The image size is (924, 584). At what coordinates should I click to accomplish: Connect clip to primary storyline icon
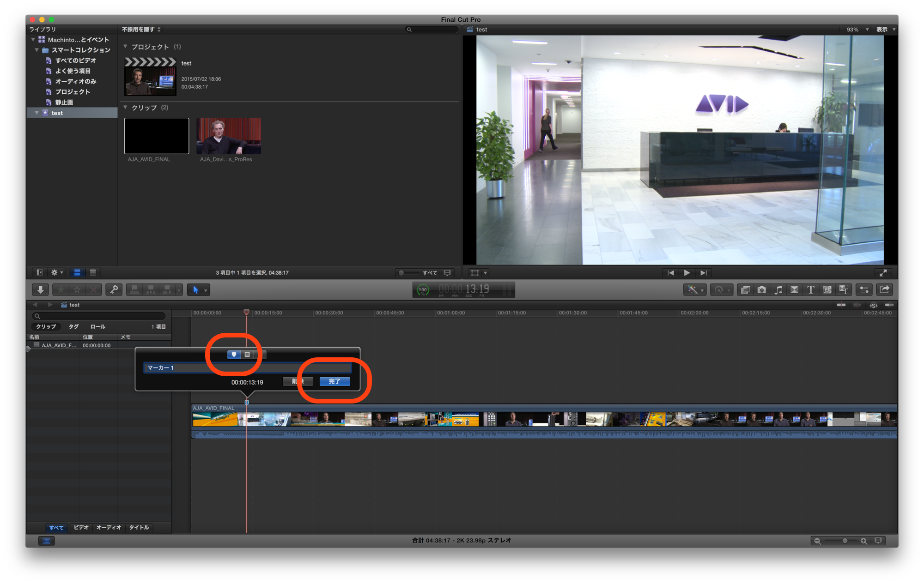tap(134, 290)
